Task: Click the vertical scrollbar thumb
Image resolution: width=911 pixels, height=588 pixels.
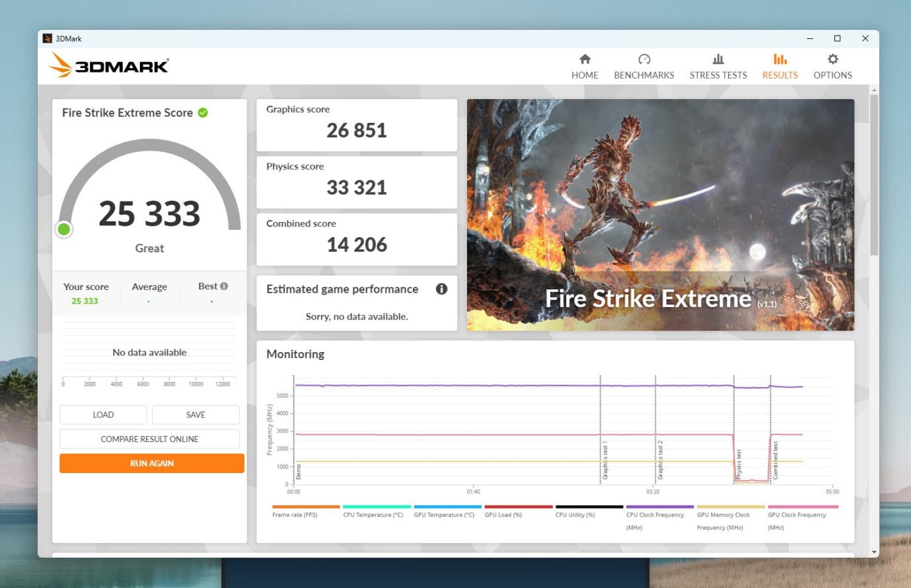Action: click(874, 174)
